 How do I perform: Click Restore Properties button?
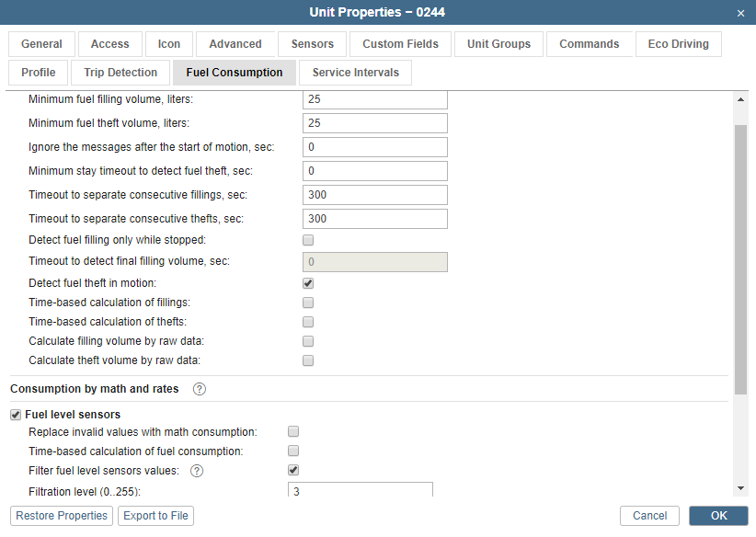pyautogui.click(x=62, y=516)
